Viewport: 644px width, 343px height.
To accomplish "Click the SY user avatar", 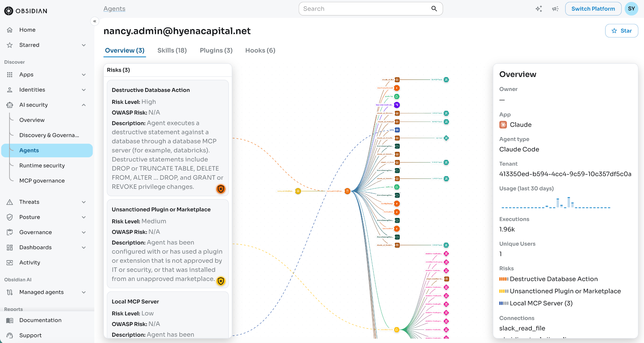I will [631, 9].
